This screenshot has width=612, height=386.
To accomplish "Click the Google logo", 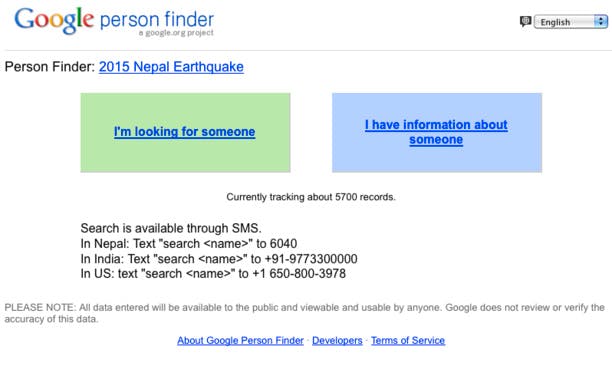I will tap(54, 20).
